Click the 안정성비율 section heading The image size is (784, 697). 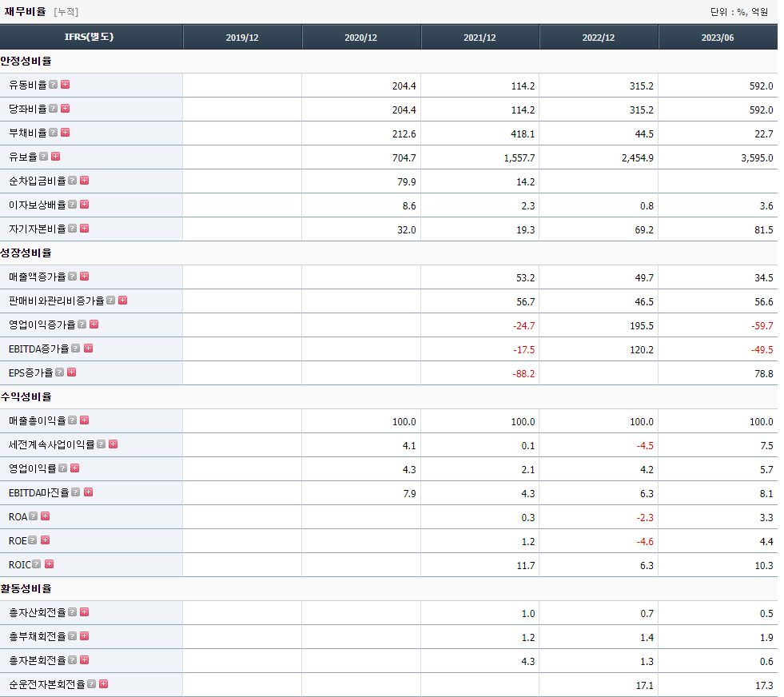pos(26,62)
